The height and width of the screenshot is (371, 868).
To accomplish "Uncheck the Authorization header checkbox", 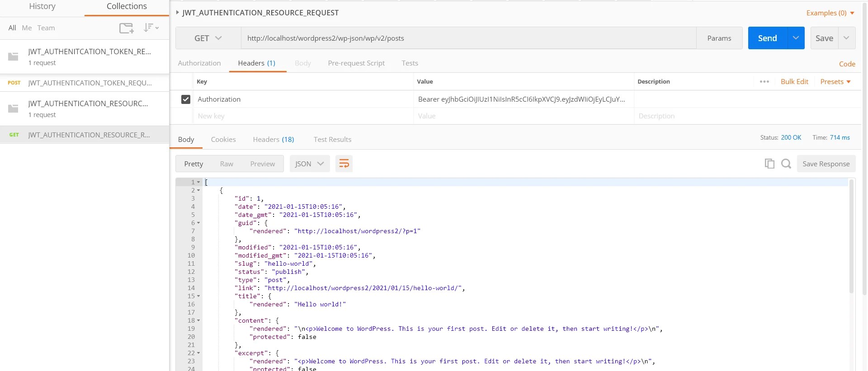I will [x=186, y=99].
